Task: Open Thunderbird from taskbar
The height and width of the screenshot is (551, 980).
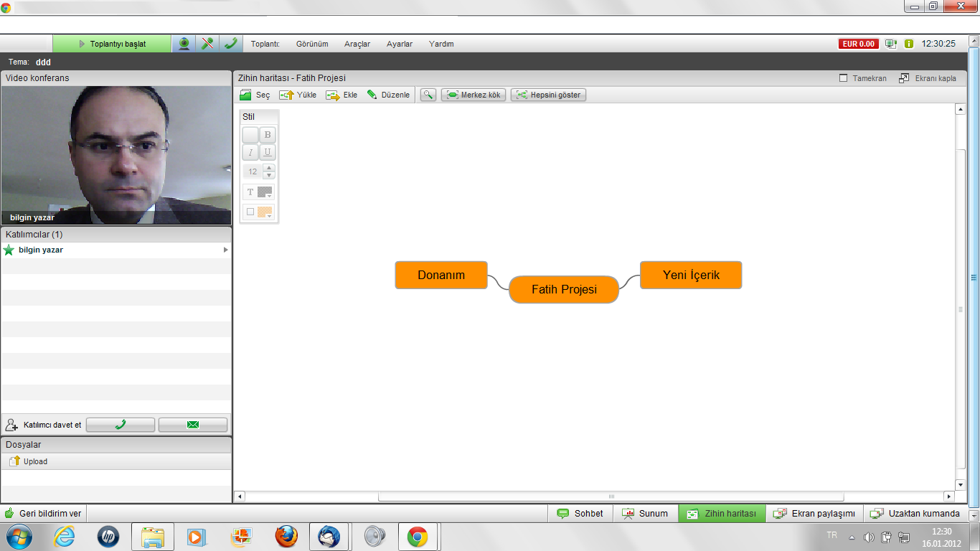Action: 329,537
